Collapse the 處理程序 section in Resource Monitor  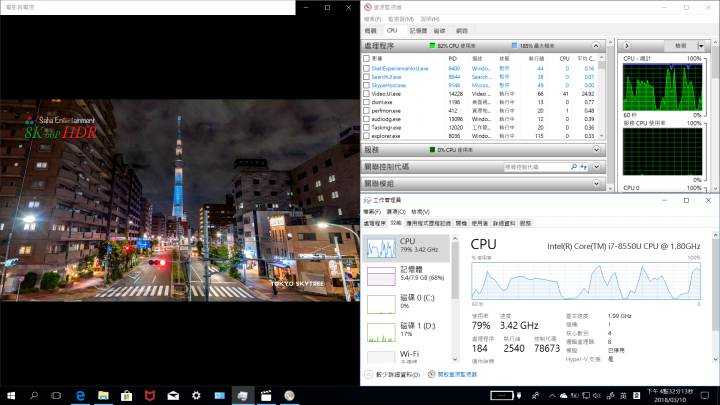[x=596, y=45]
